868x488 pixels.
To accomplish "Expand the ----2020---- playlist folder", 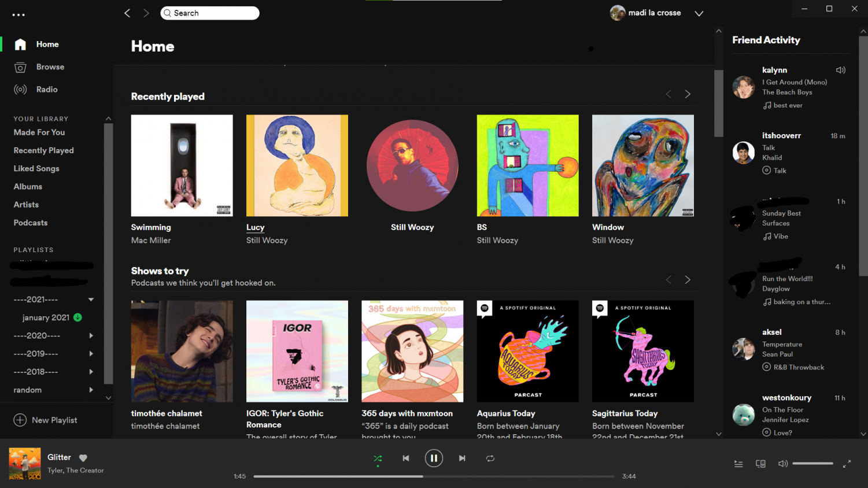I will tap(91, 335).
